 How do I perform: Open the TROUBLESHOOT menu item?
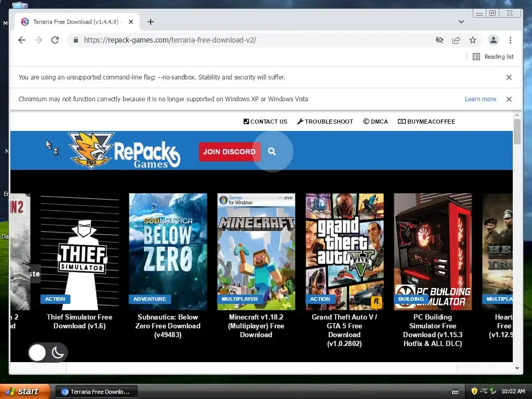325,122
